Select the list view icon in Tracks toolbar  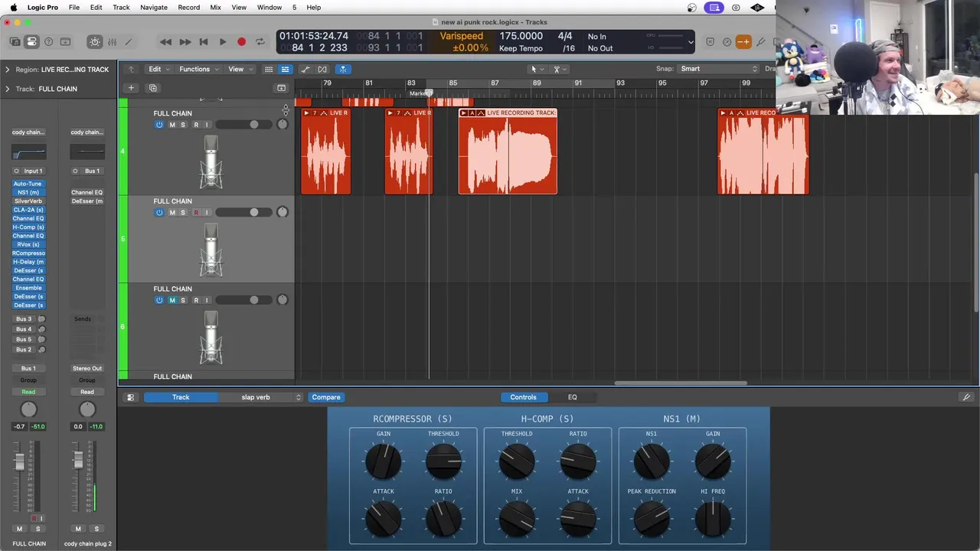[285, 69]
